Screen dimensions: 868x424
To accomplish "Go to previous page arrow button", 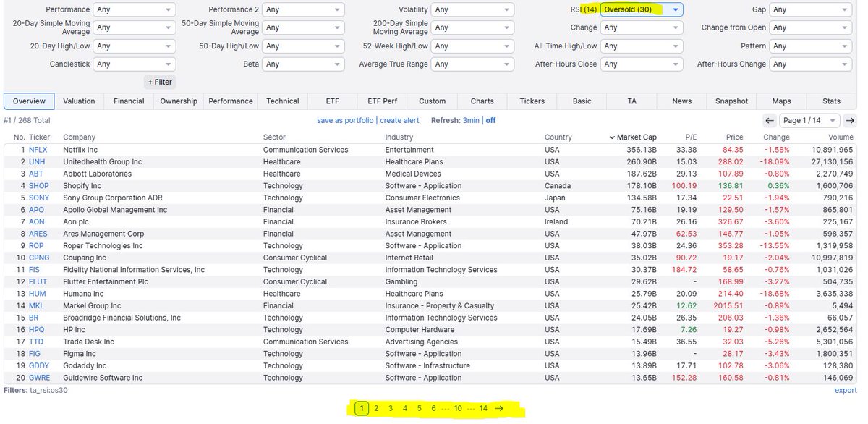I will (770, 121).
